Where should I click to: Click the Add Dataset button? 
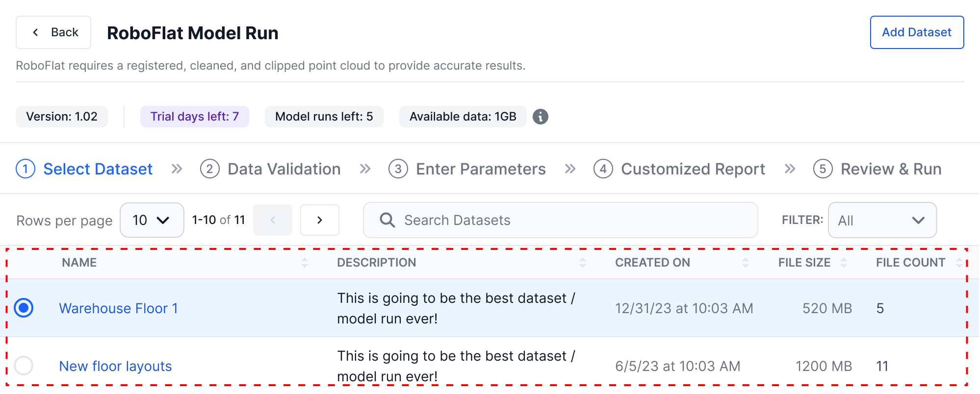click(x=917, y=32)
